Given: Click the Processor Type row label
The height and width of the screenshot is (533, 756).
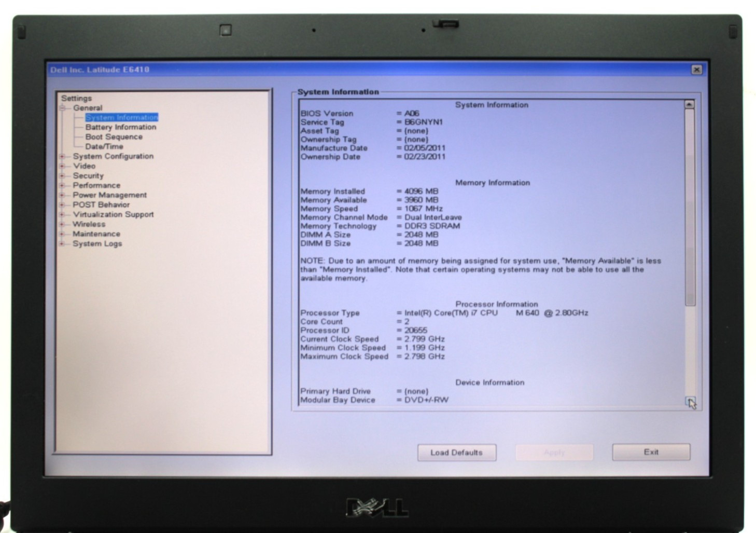Looking at the screenshot, I should coord(330,313).
